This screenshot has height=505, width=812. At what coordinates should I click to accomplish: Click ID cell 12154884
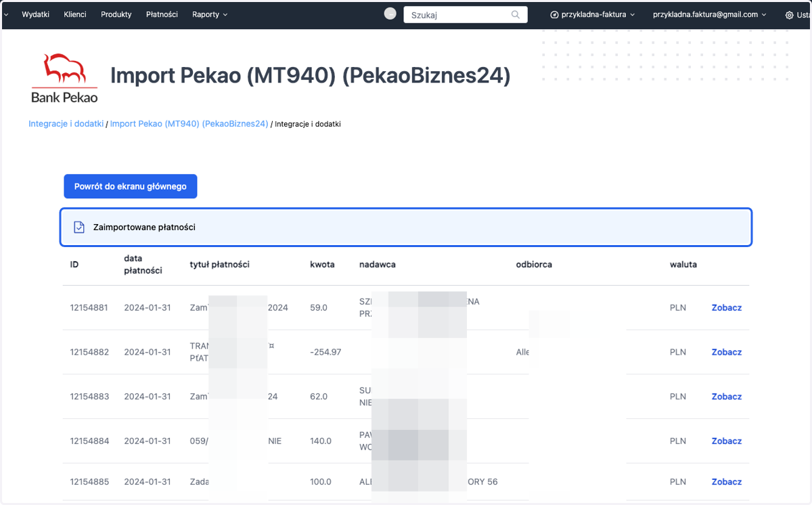(89, 441)
